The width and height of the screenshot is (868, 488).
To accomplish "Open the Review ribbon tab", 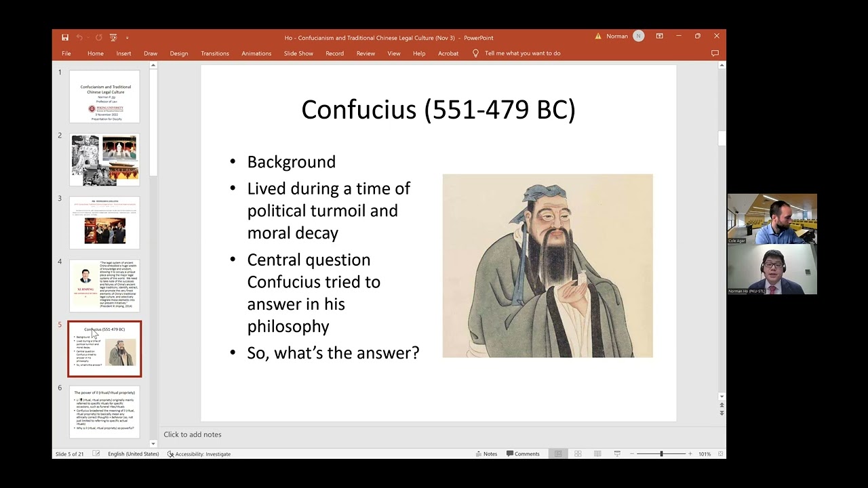I will (x=366, y=54).
